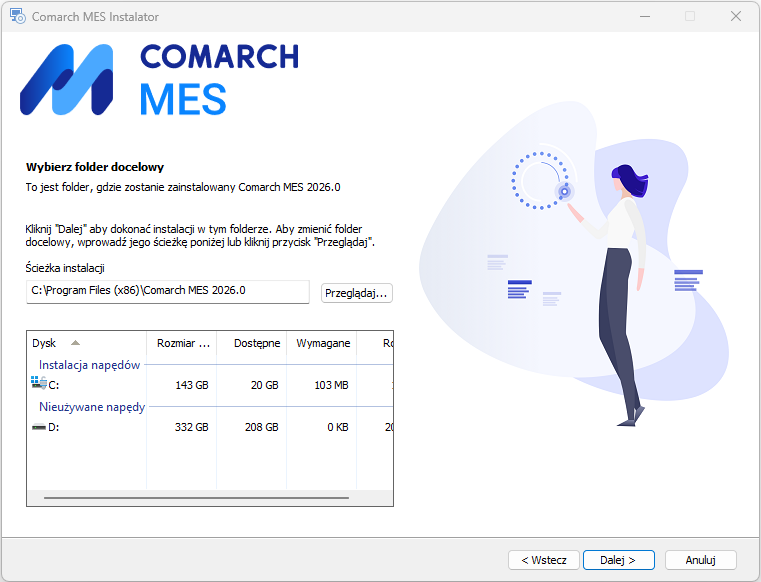Click the 143 GB size cell
The width and height of the screenshot is (761, 582).
tap(192, 385)
